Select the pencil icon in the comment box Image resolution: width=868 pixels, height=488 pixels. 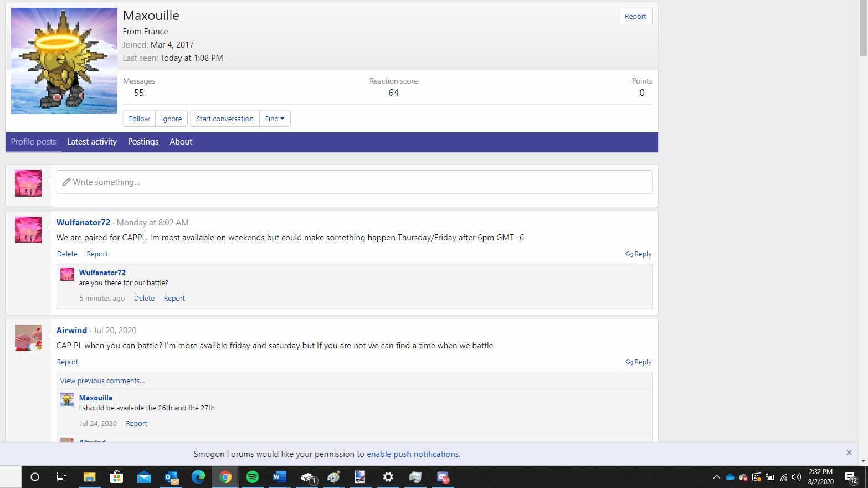click(66, 182)
